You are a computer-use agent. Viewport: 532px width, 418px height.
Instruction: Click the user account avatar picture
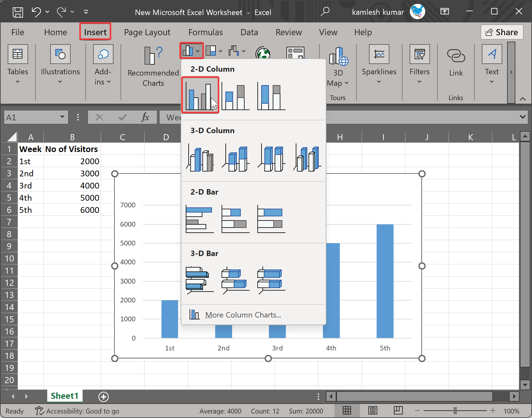click(417, 12)
